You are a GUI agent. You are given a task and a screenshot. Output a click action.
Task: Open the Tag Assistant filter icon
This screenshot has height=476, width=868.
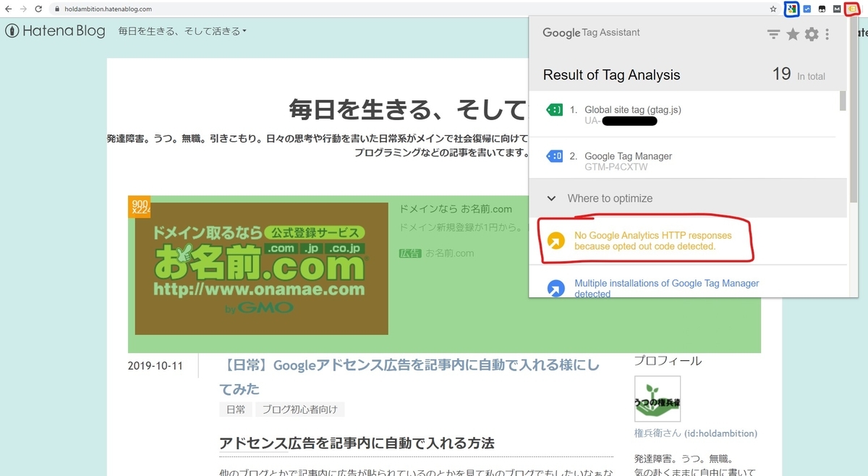[x=774, y=34]
